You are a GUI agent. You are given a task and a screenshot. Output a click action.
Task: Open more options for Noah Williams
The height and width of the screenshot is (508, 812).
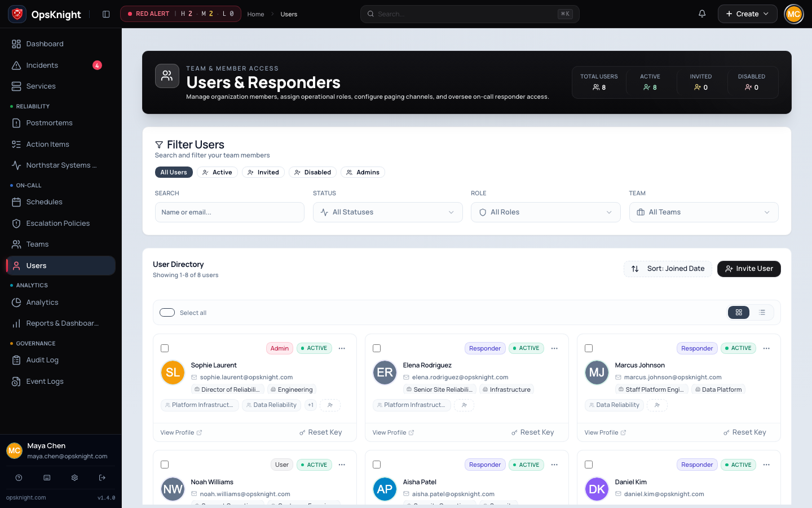[x=342, y=465]
